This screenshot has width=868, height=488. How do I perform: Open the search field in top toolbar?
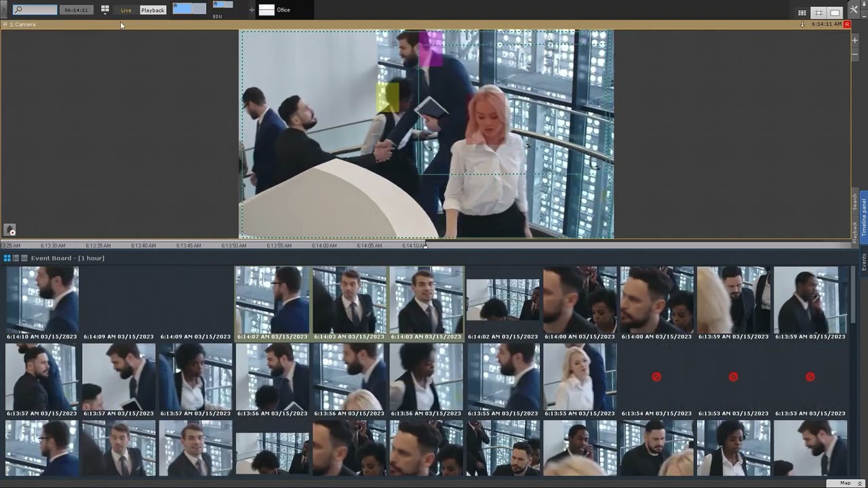point(35,9)
